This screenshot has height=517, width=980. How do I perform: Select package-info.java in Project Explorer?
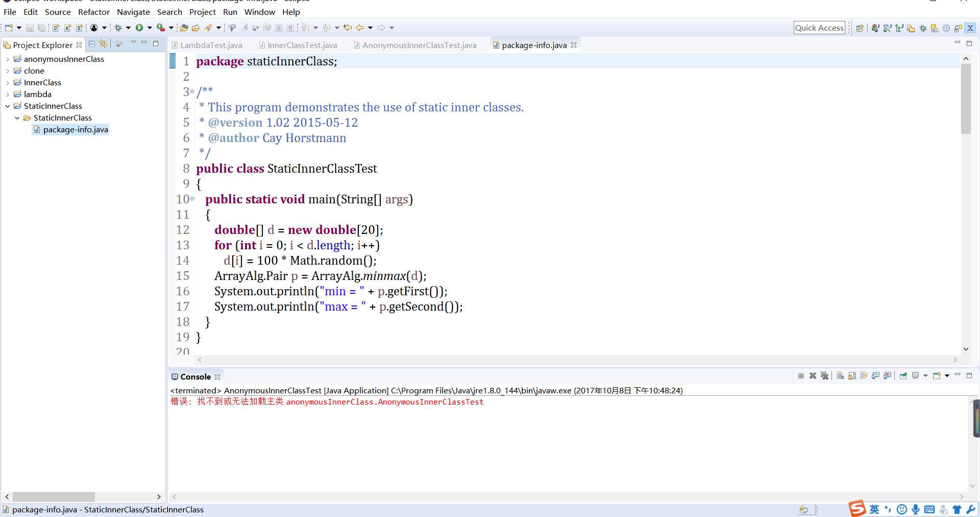coord(70,130)
